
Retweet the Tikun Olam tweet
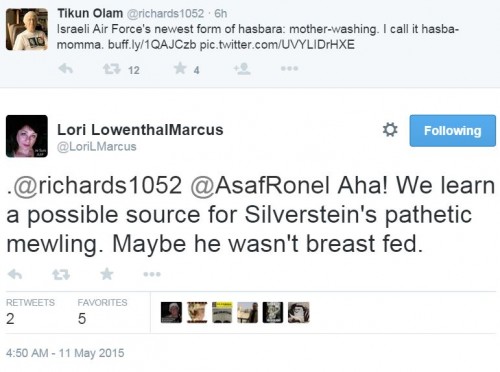[x=111, y=69]
